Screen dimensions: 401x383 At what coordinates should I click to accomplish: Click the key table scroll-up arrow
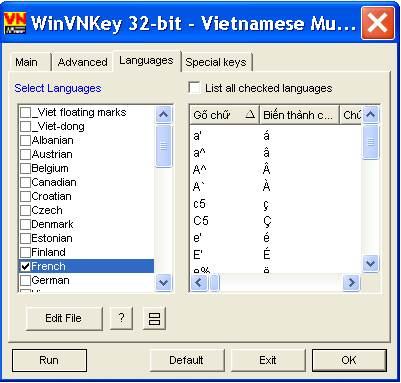pos(371,115)
